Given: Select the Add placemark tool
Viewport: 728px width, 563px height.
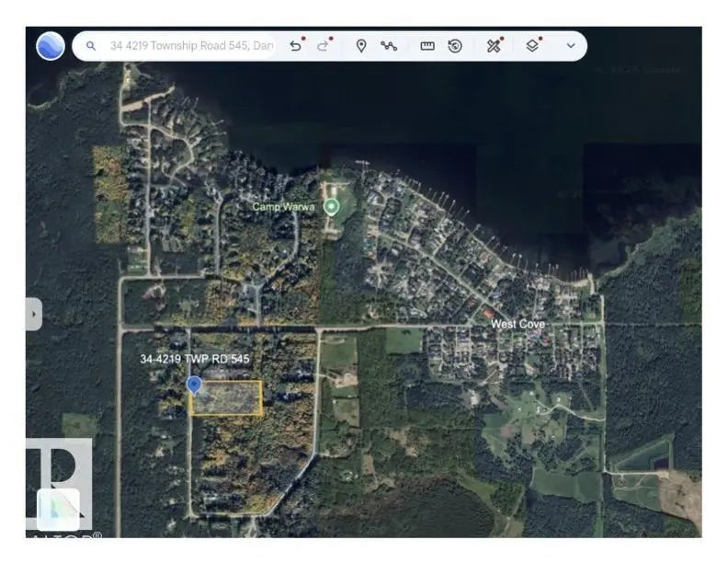Looking at the screenshot, I should (x=361, y=46).
